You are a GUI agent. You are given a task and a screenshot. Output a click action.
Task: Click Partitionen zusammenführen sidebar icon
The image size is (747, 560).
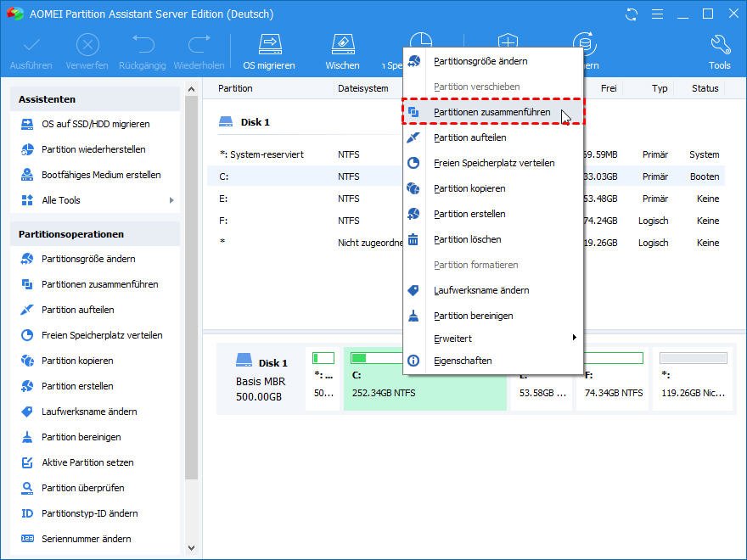[x=27, y=284]
